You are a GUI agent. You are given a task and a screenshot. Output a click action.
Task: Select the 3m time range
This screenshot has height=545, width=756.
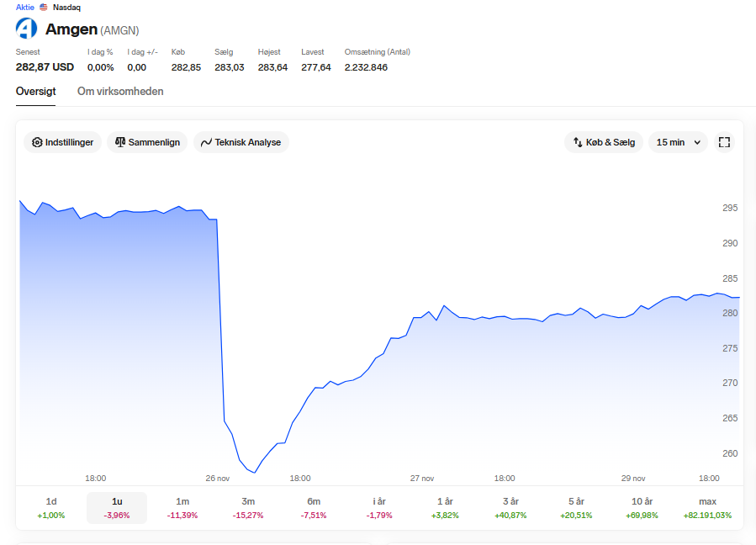[x=248, y=508]
